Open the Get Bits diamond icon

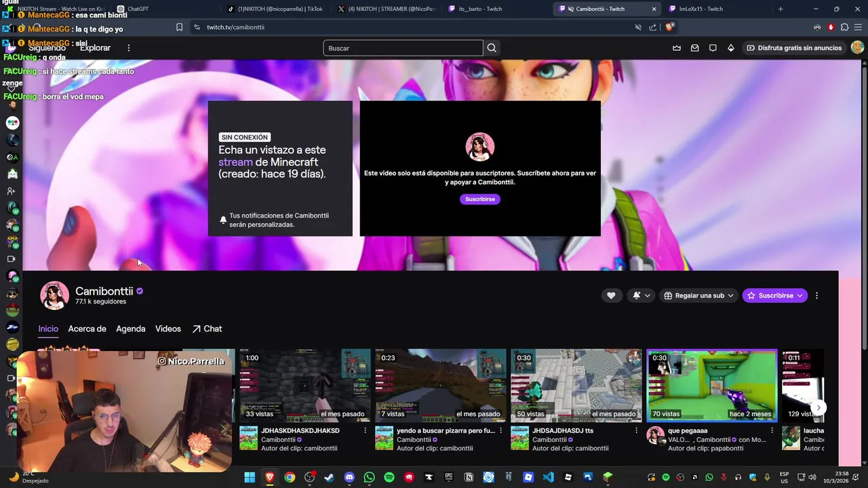tap(730, 48)
